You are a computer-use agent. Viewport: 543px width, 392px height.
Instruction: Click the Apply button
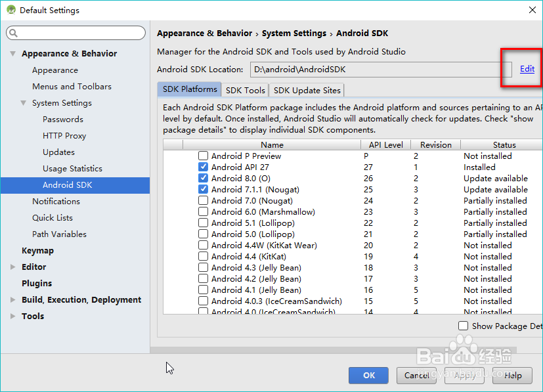[464, 376]
